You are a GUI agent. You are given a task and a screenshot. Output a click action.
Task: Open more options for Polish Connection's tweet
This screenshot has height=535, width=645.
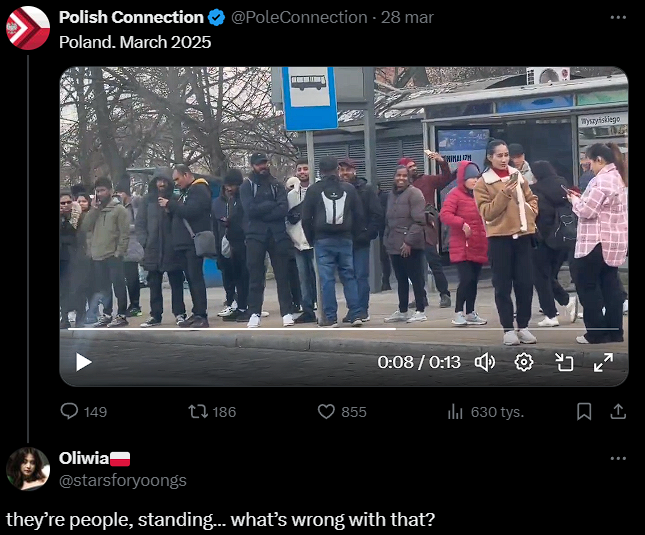click(x=618, y=17)
